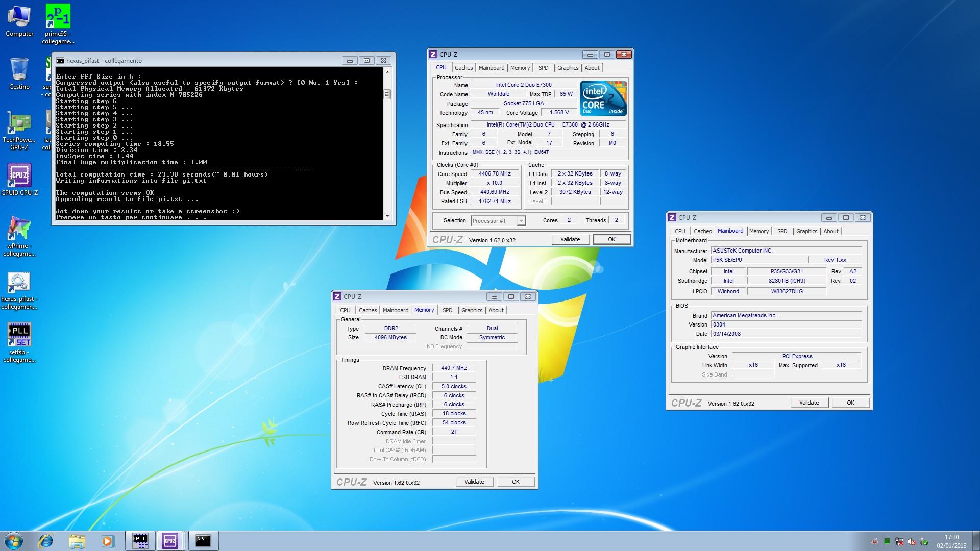This screenshot has height=551, width=980.
Task: Switch to SPD tab in the CPU window
Action: click(x=544, y=68)
